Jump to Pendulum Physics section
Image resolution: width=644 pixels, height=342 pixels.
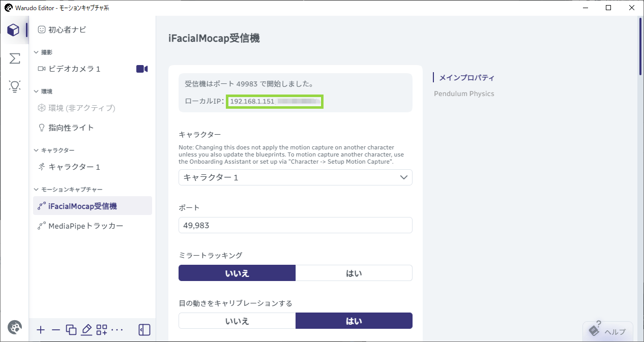coord(464,94)
